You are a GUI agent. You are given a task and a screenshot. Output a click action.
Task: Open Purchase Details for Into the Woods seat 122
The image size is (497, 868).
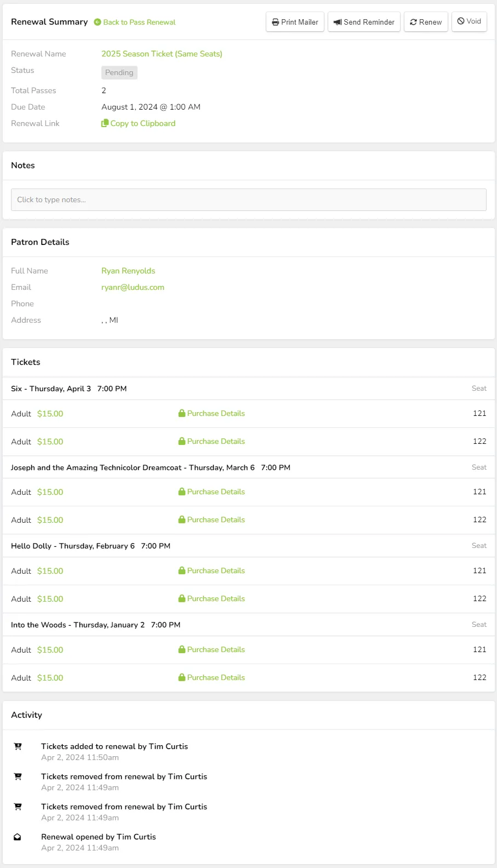point(216,678)
